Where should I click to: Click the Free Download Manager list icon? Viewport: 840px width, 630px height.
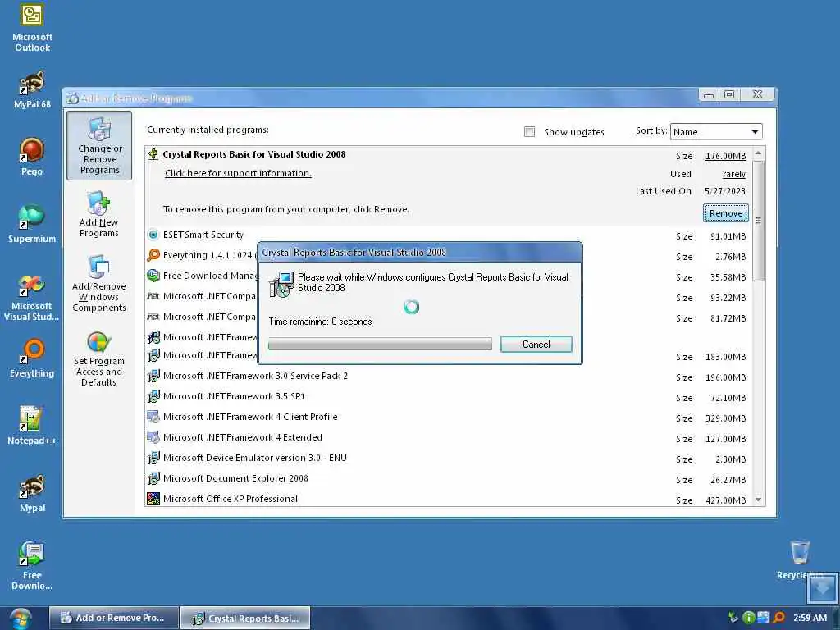tap(153, 276)
